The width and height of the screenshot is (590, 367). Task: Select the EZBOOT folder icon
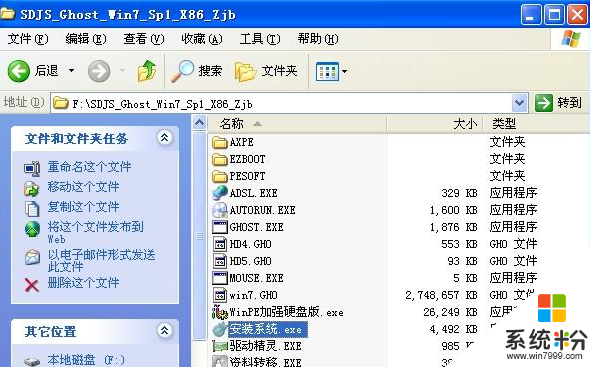point(219,160)
